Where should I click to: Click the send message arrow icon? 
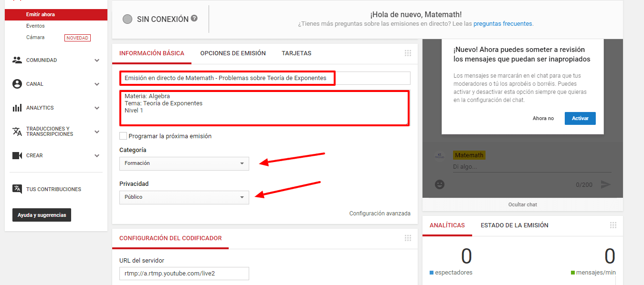pos(606,184)
